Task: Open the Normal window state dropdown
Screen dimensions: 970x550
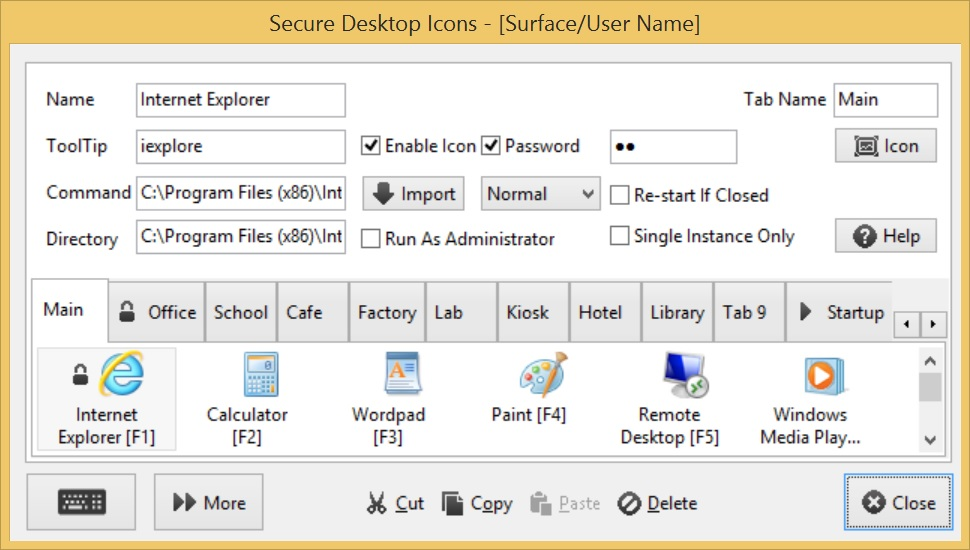Action: (x=540, y=194)
